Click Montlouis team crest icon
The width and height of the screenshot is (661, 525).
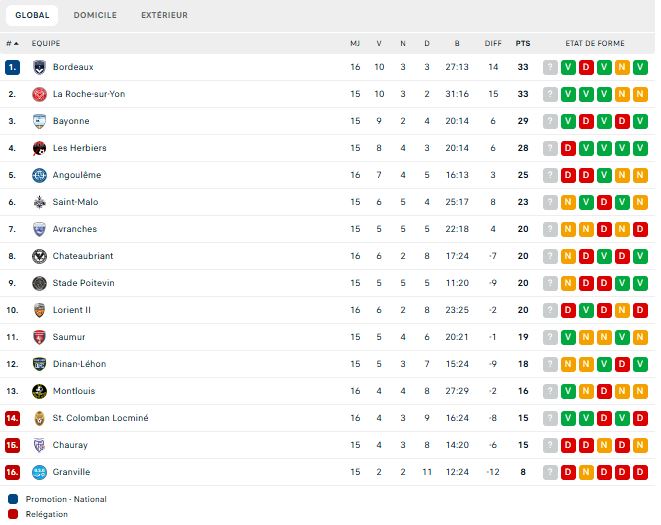coord(39,391)
